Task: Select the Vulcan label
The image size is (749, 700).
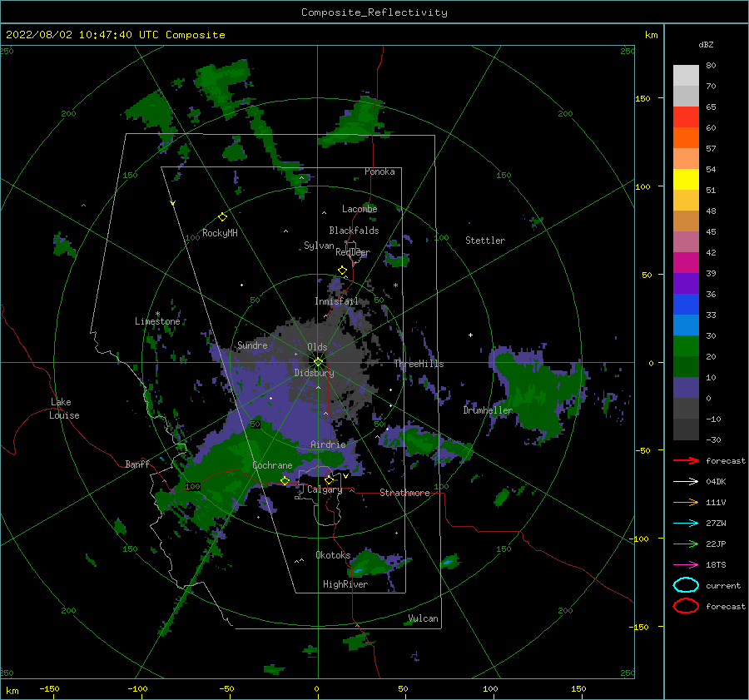Action: tap(423, 618)
